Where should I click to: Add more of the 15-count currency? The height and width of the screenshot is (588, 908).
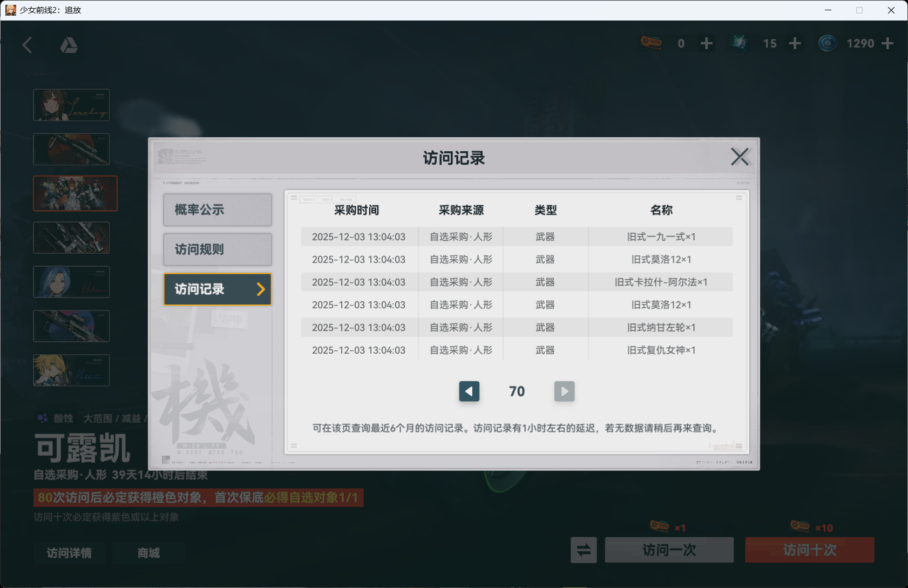click(x=795, y=43)
